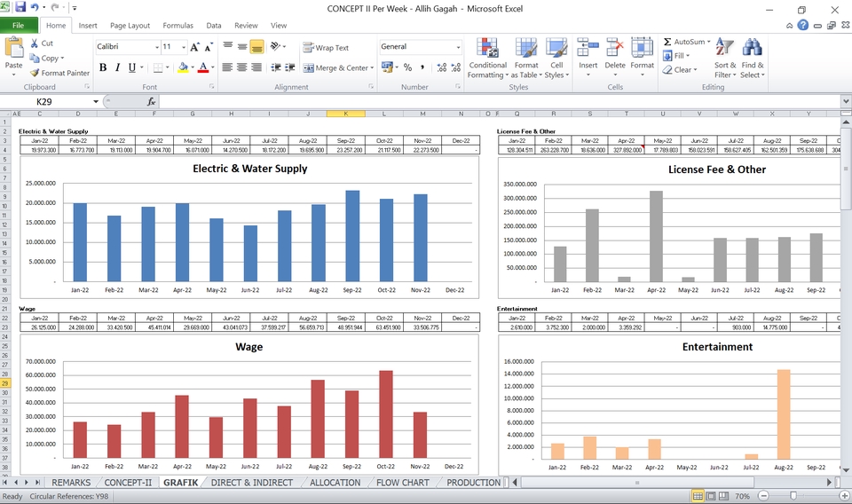The height and width of the screenshot is (504, 852).
Task: Click the Percent Style icon
Action: [407, 67]
